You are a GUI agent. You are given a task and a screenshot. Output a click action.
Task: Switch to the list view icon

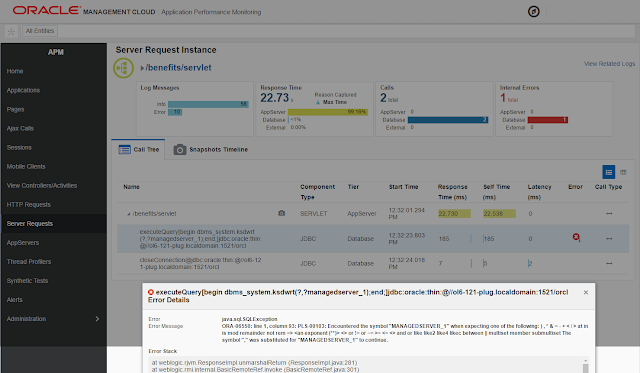point(609,172)
